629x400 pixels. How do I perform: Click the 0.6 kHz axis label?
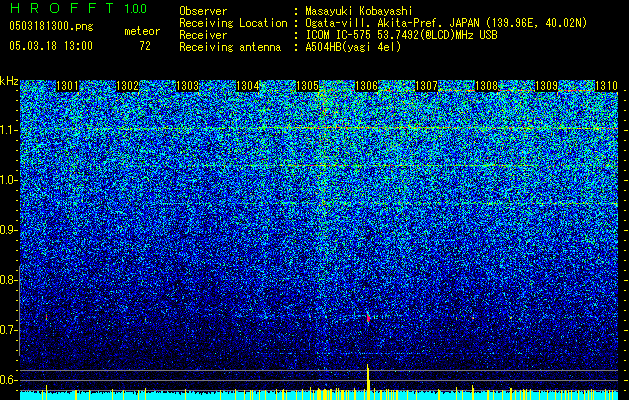pos(8,380)
